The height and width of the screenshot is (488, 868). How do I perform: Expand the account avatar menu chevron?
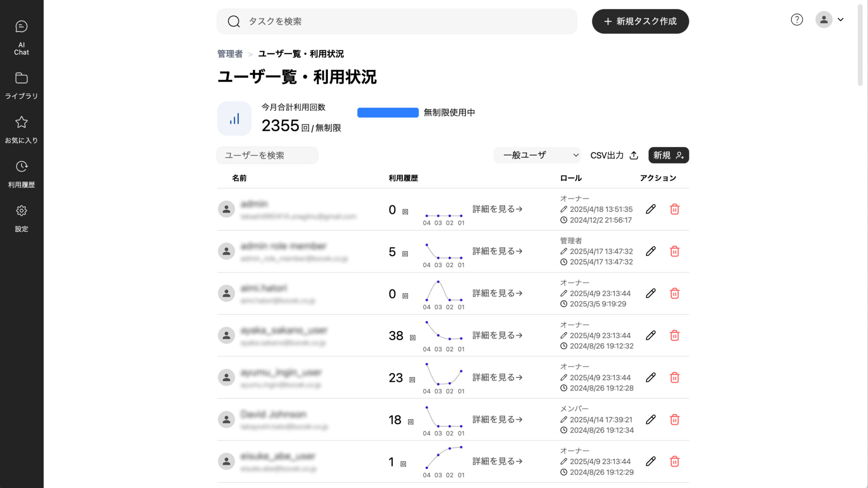(841, 20)
